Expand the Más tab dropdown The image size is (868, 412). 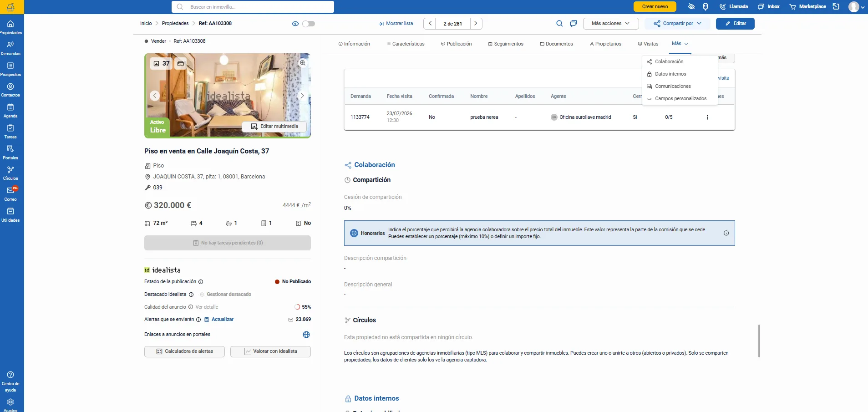coord(680,44)
